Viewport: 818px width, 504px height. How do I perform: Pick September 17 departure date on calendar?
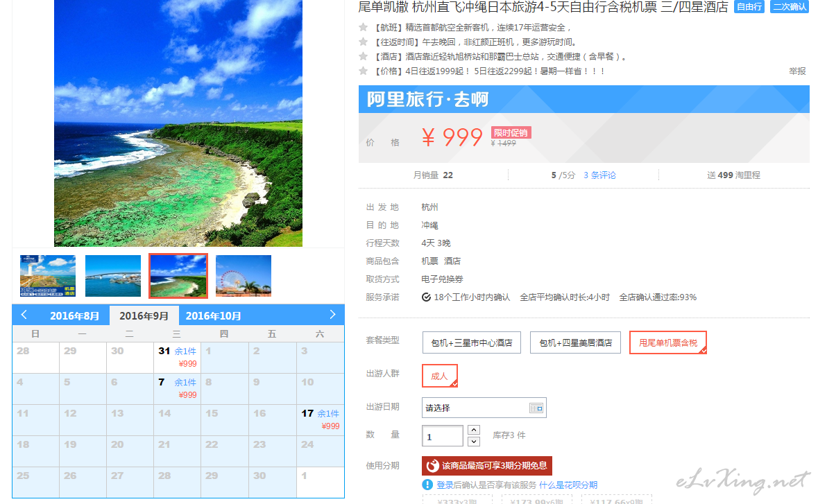(x=321, y=420)
